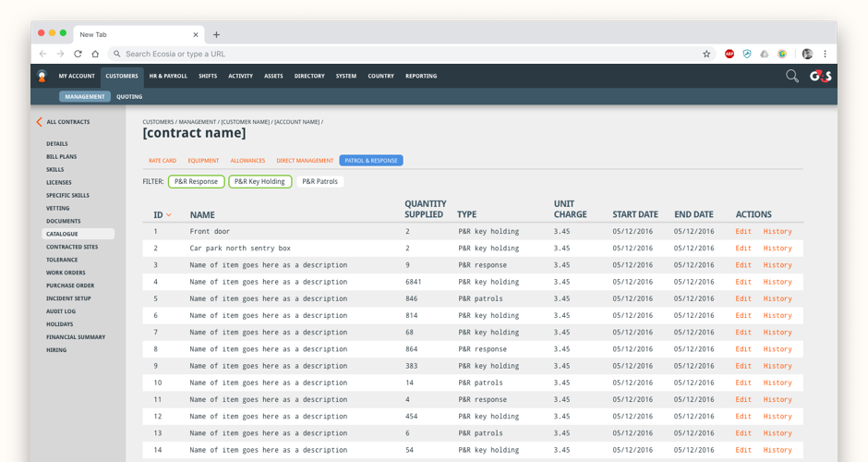Image resolution: width=868 pixels, height=462 pixels.
Task: Select Audit Log in the sidebar
Action: tap(62, 311)
